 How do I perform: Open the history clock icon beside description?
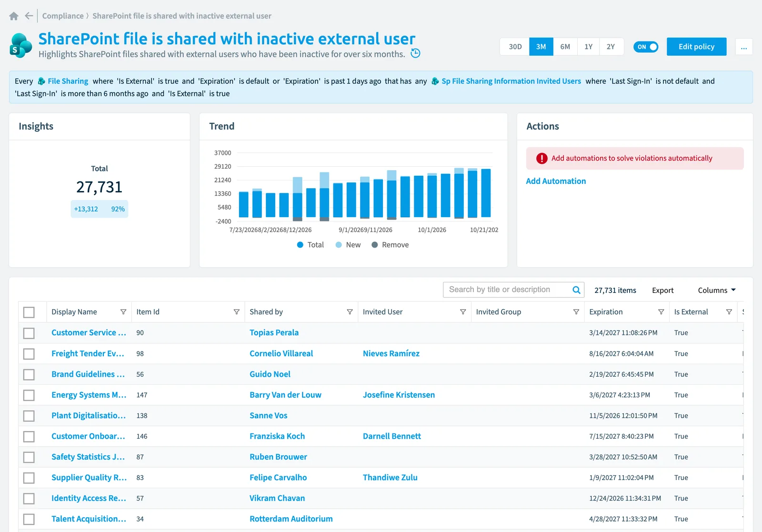[x=415, y=53]
